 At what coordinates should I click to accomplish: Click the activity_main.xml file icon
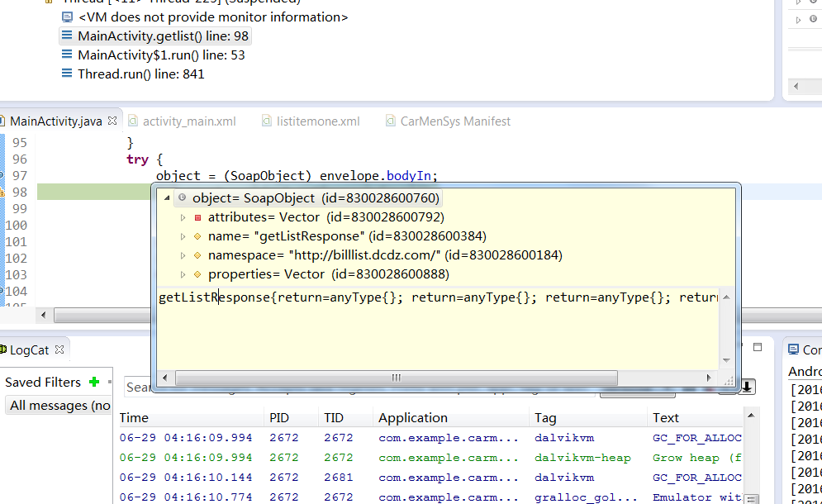(133, 121)
